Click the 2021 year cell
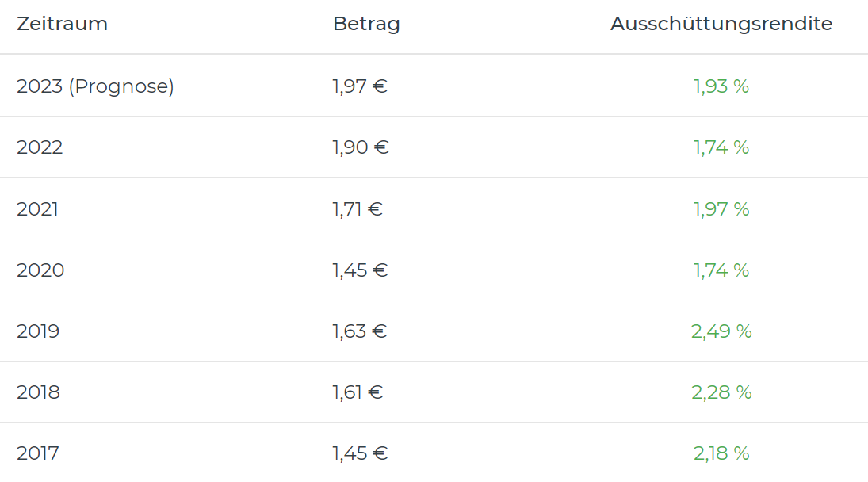868x482 pixels. 37,209
